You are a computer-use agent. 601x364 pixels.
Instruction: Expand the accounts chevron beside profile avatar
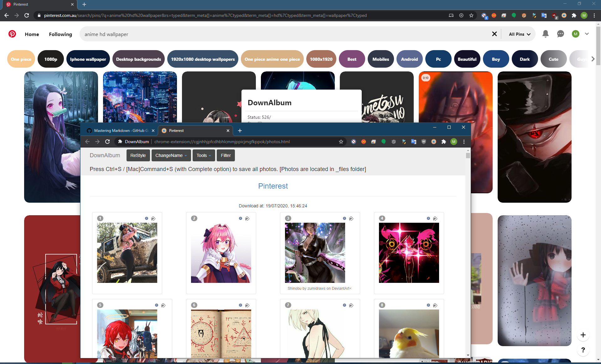(587, 34)
